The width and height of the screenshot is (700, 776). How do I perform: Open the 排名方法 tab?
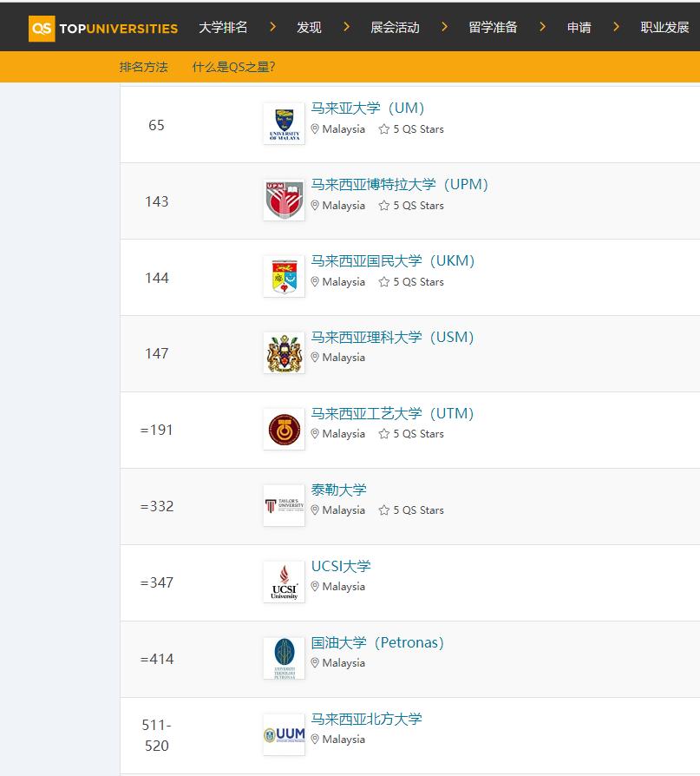[x=143, y=67]
